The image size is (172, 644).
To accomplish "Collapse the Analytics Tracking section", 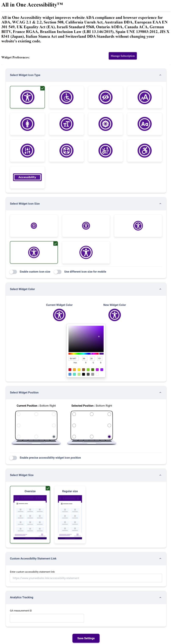I will 161,597.
